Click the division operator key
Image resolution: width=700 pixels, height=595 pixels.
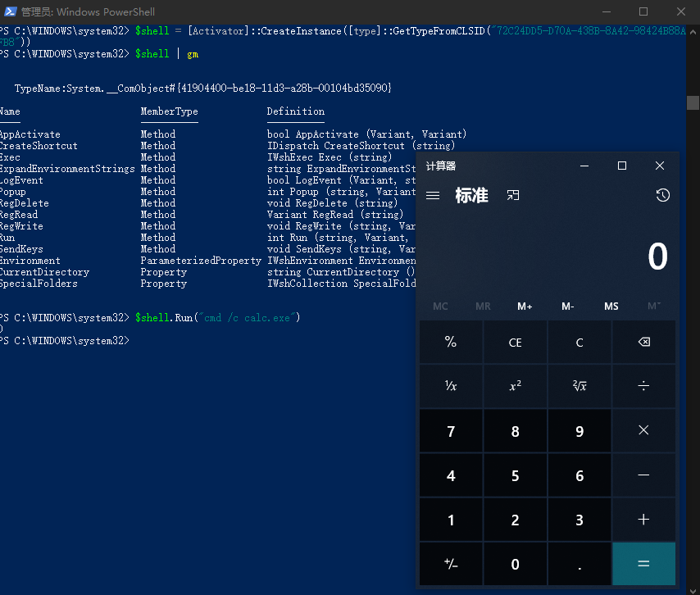(643, 386)
